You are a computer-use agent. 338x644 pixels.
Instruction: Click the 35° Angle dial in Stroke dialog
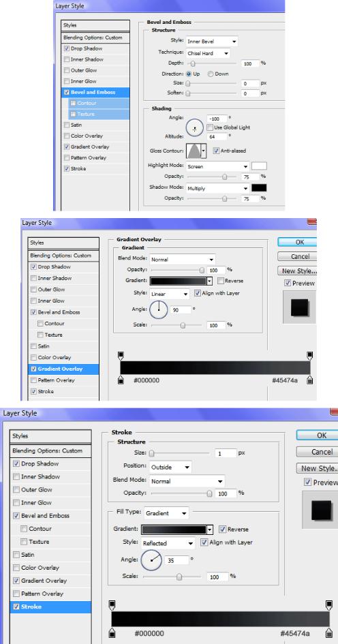(x=151, y=559)
